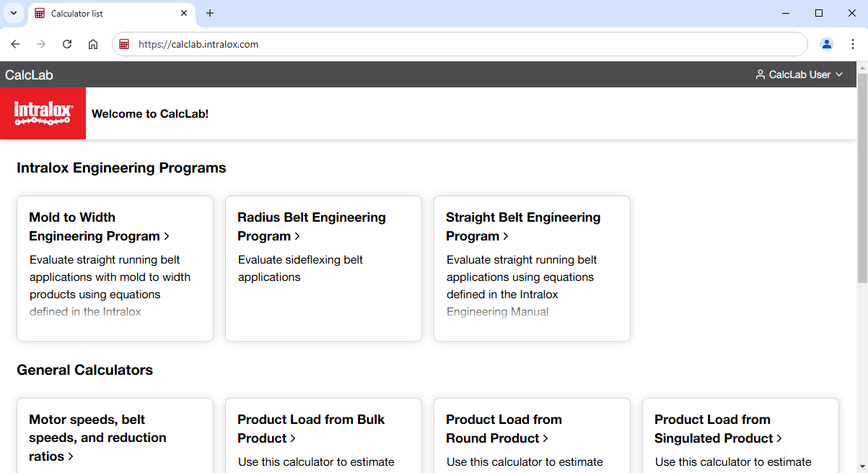Screen dimensions: 868x473
Task: Expand the browser tab search chevron
Action: (13, 13)
